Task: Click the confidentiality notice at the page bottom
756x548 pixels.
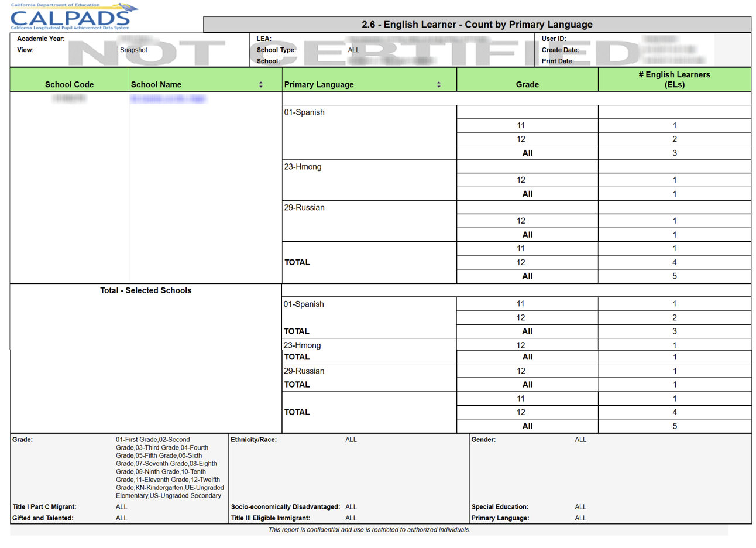Action: click(369, 530)
